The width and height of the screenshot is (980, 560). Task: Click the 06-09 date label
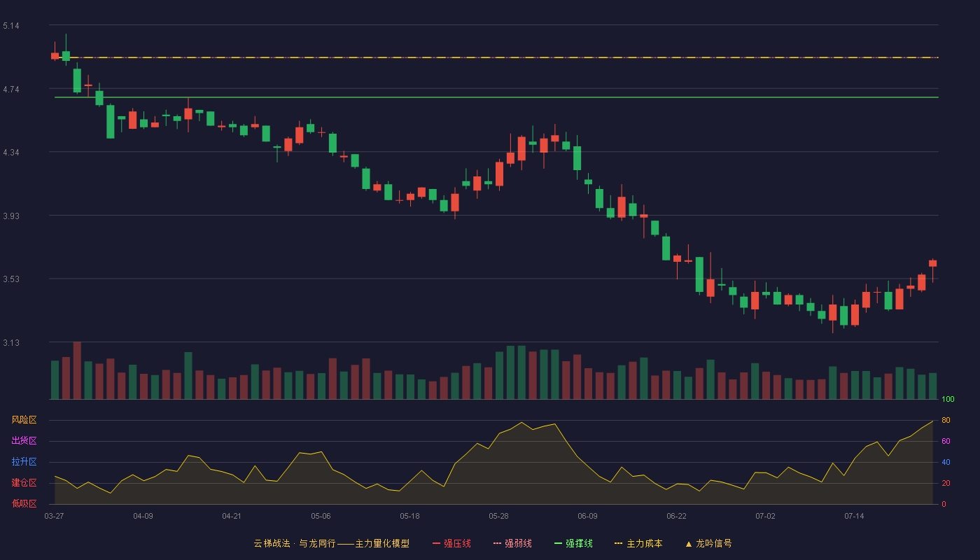(587, 516)
